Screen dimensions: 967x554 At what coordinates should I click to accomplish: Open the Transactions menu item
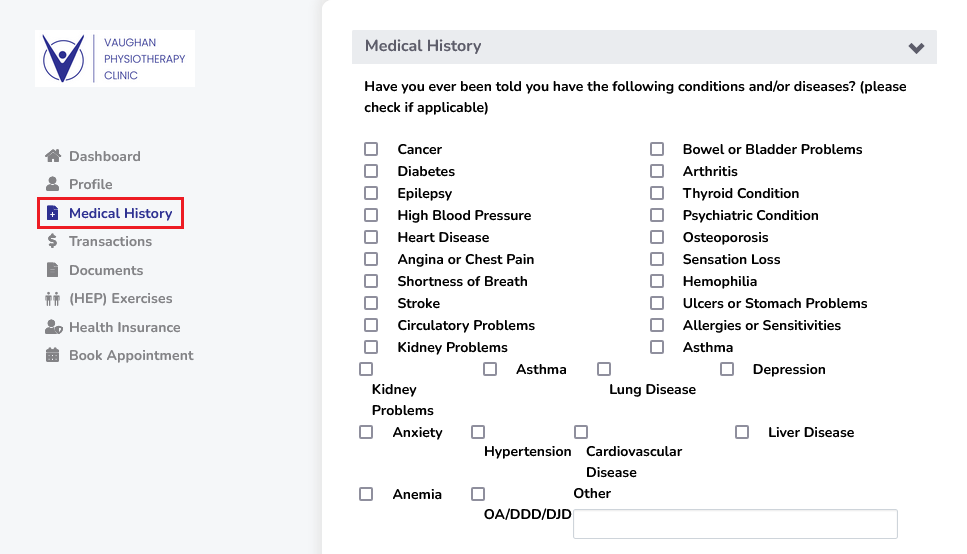[110, 241]
